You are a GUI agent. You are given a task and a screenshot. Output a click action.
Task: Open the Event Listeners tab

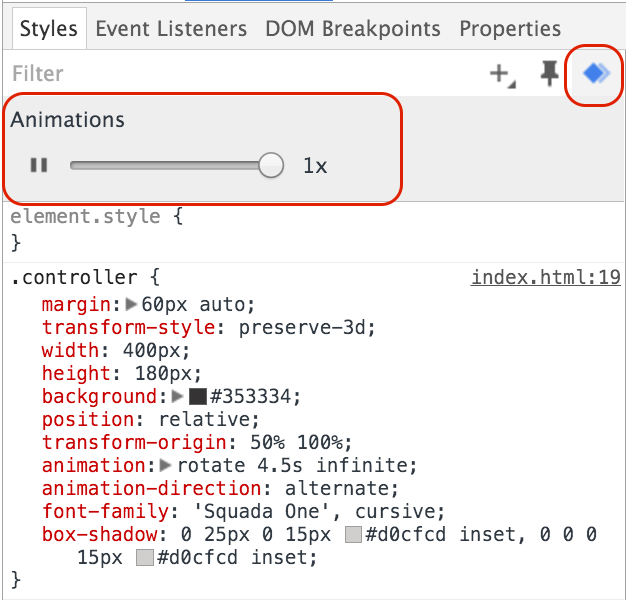[171, 29]
